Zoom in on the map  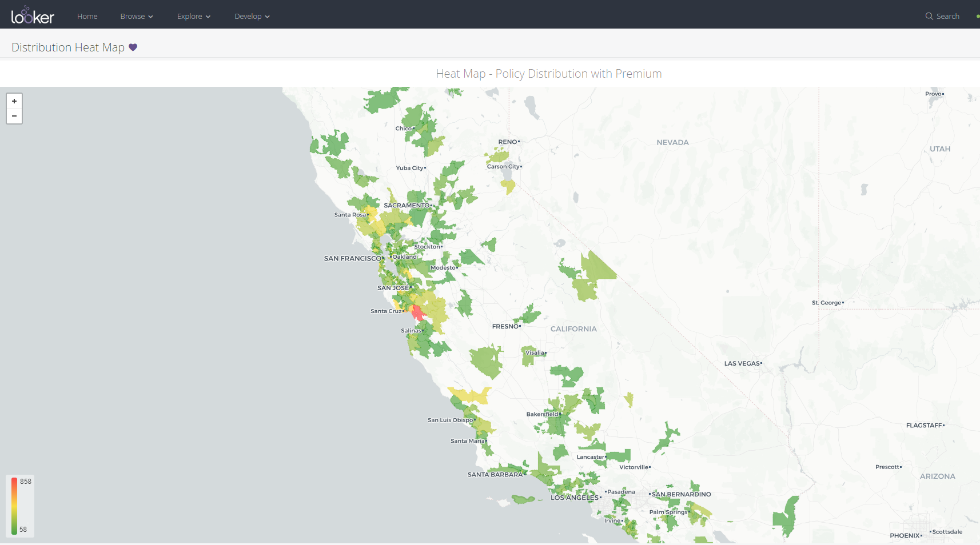point(14,101)
